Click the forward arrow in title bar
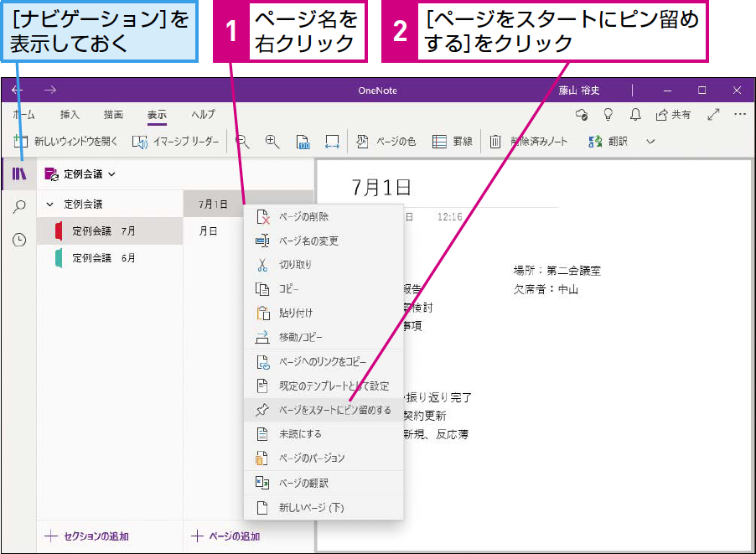This screenshot has width=756, height=554. click(50, 91)
